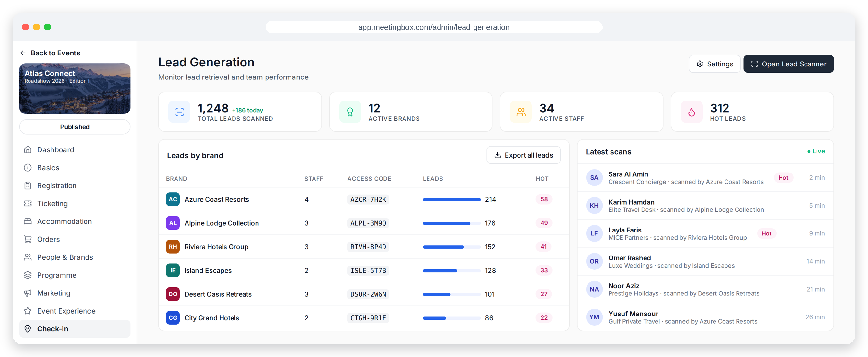Open the Dashboard menu item

tap(74, 149)
